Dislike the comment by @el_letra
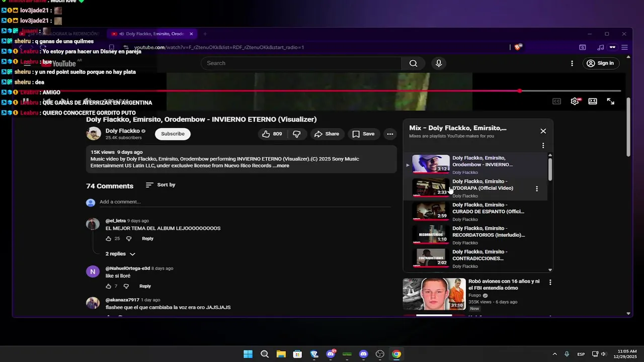The image size is (644, 362). [x=129, y=239]
